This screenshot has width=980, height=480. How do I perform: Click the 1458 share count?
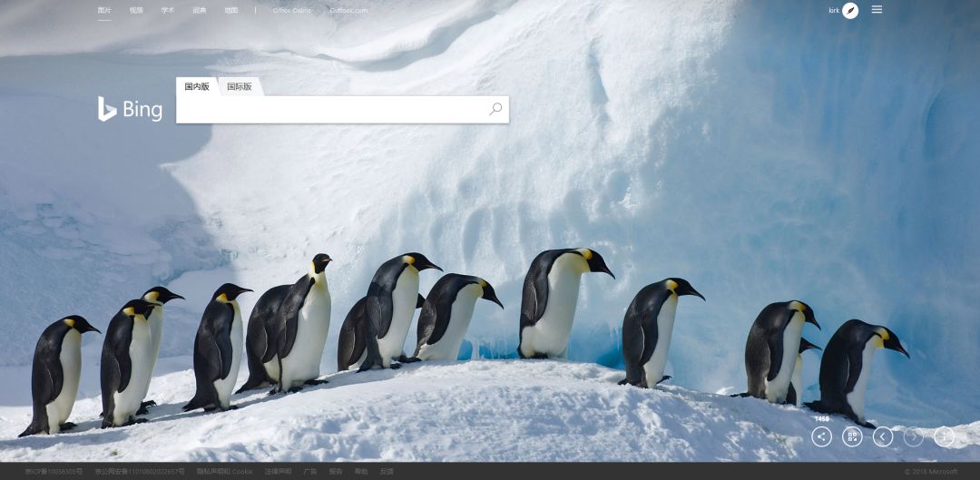[x=822, y=418]
